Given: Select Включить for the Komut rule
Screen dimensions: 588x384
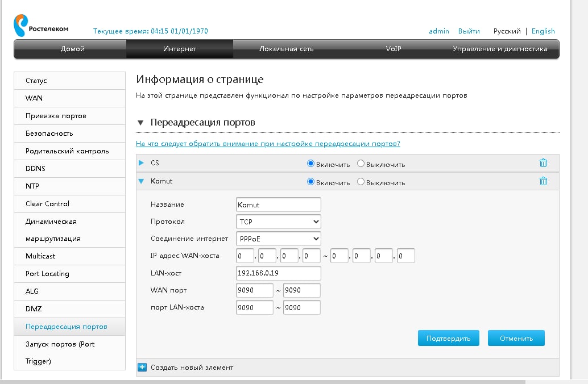Looking at the screenshot, I should (310, 182).
